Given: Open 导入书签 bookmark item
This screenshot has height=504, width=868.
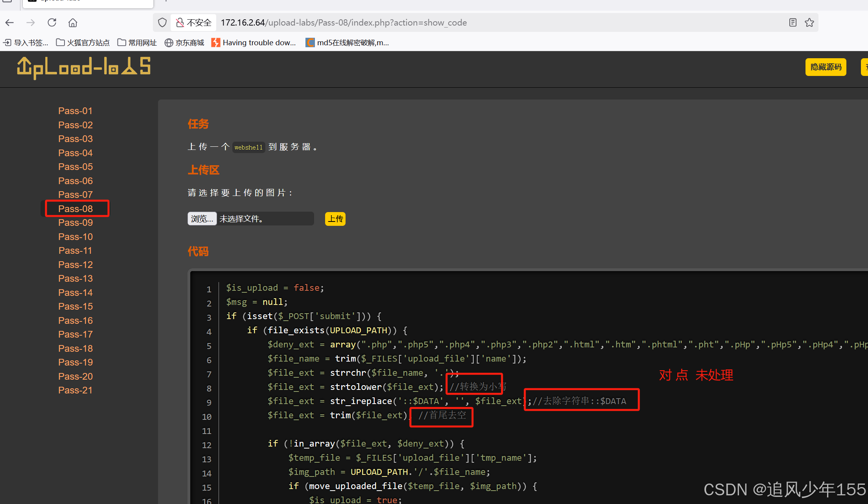Looking at the screenshot, I should 26,42.
